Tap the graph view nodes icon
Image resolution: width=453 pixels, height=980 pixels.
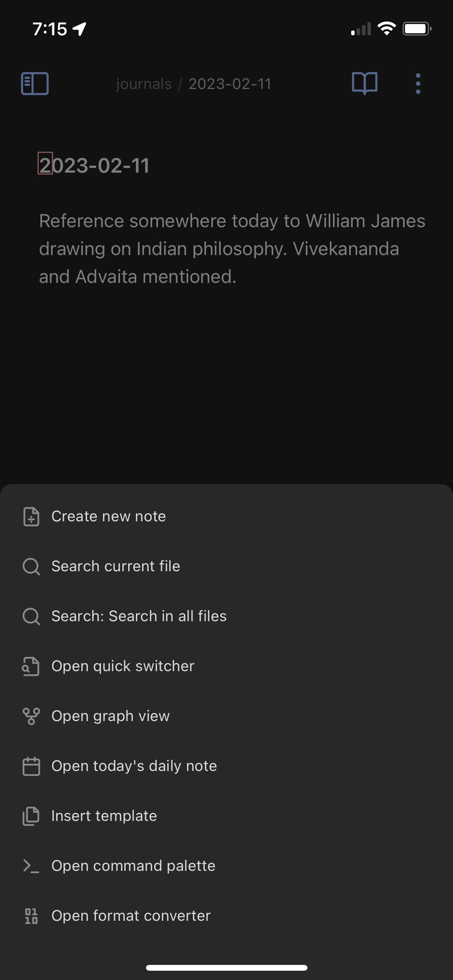[31, 716]
